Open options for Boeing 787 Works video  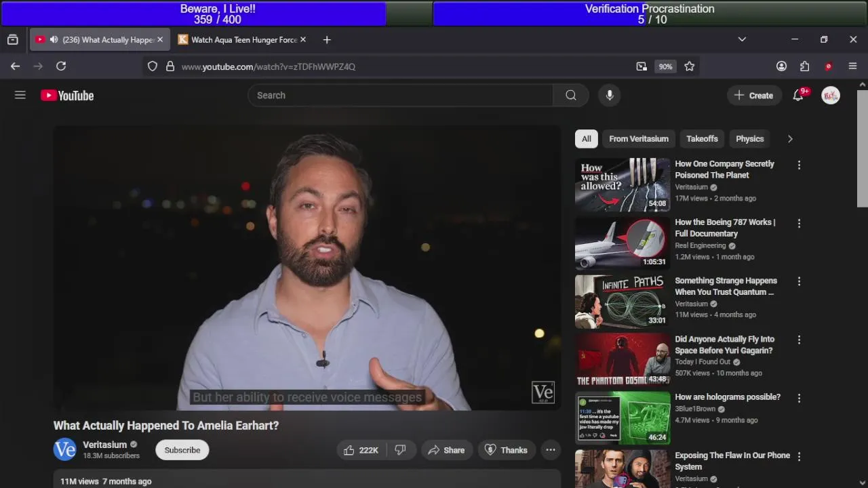(x=799, y=223)
